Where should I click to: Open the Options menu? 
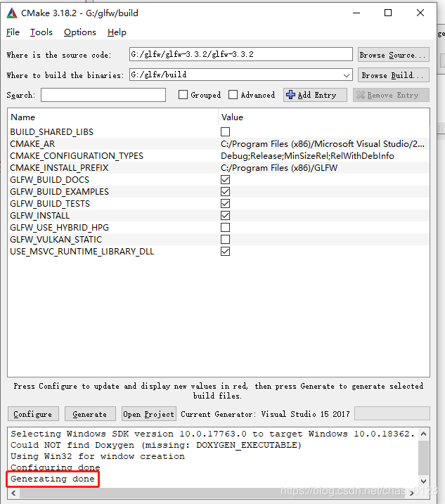[79, 32]
